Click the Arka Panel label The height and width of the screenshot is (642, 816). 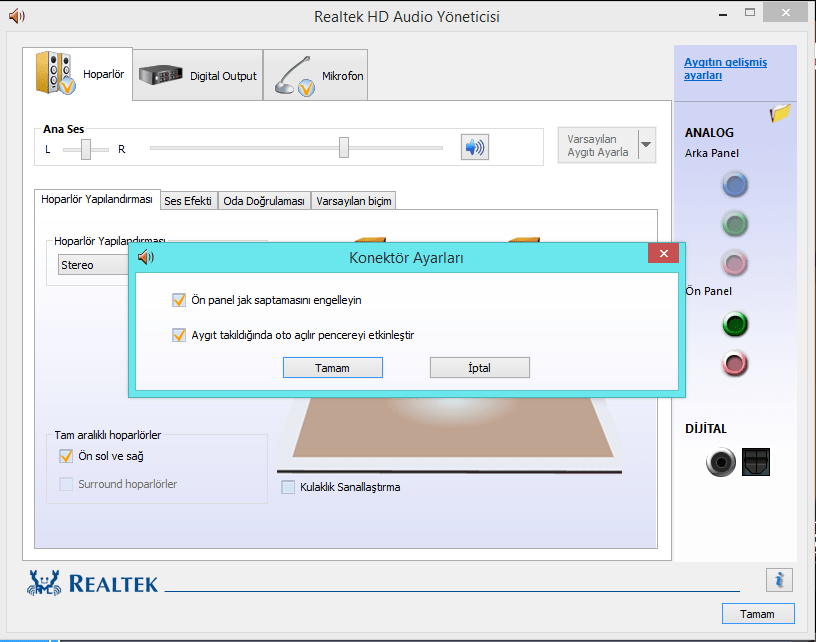tap(711, 153)
